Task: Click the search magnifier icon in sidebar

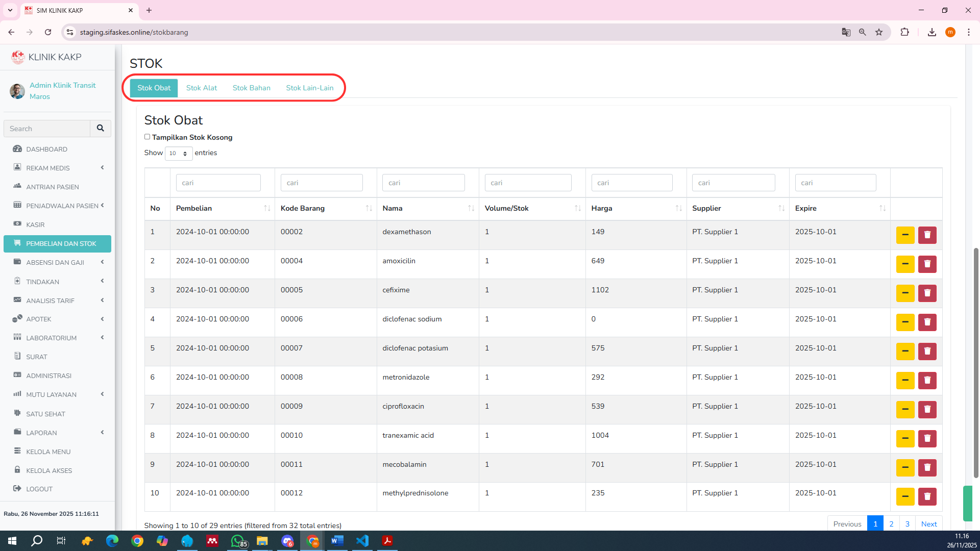Action: point(101,129)
